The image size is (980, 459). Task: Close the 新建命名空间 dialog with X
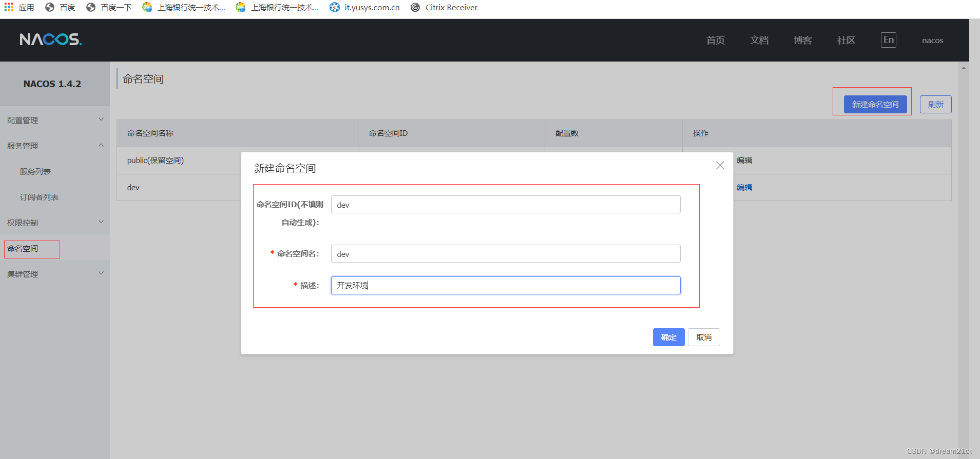click(720, 165)
